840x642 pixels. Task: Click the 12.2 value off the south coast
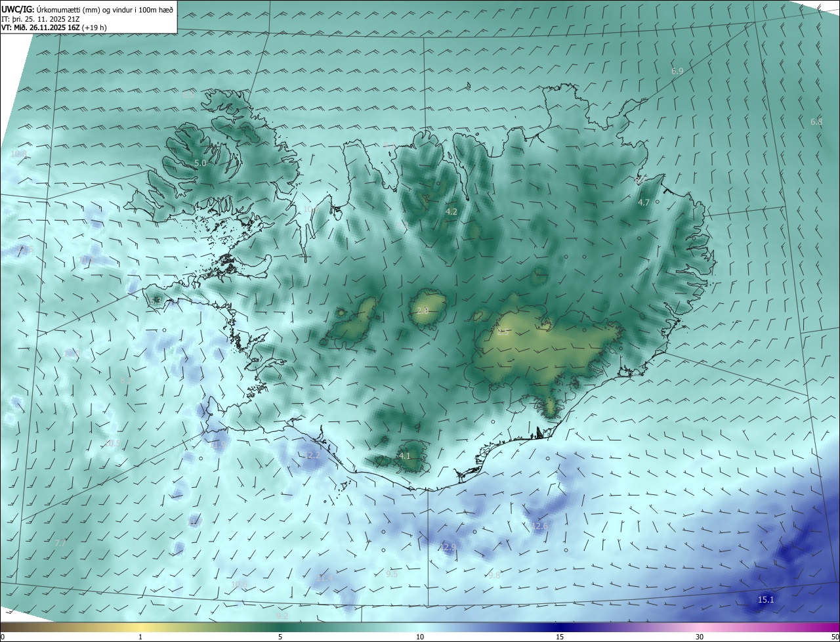pyautogui.click(x=312, y=456)
